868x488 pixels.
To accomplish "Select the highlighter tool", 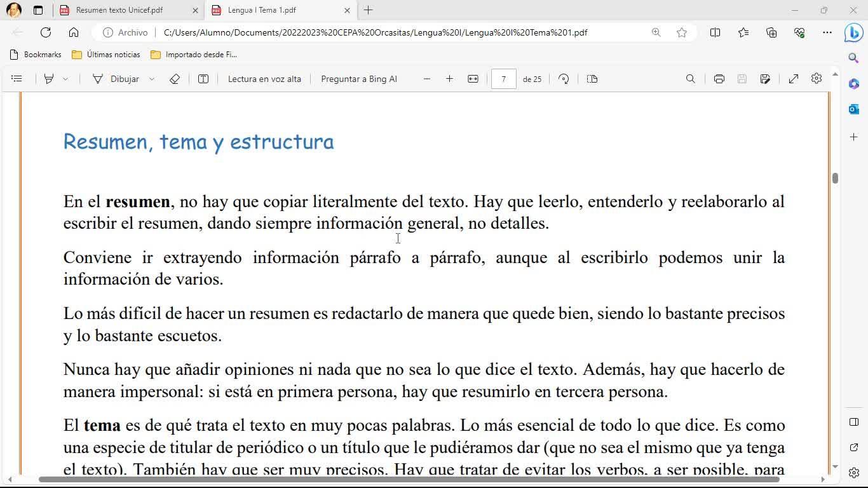I will tap(48, 79).
